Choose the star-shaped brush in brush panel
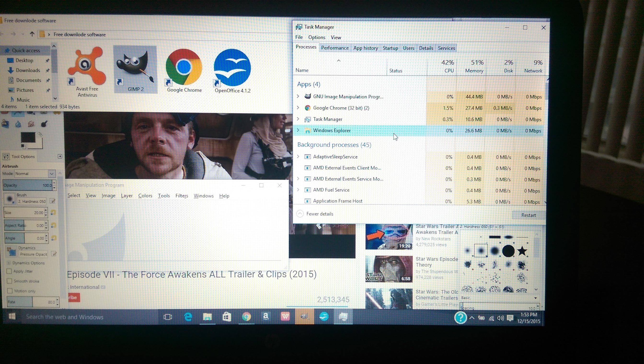 [x=522, y=251]
